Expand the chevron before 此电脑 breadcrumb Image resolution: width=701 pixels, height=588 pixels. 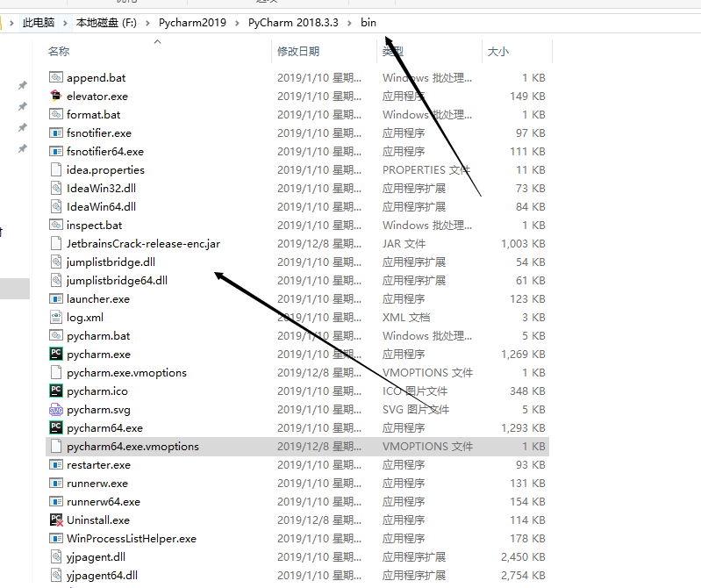point(11,23)
